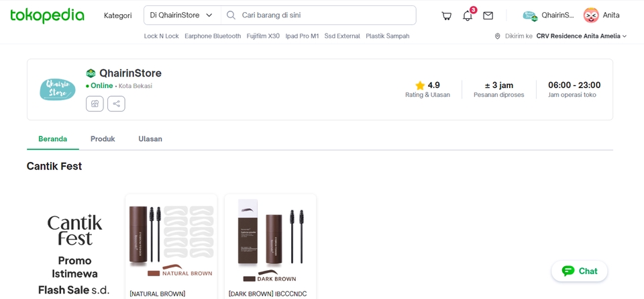Click the Chat floating button

[580, 271]
